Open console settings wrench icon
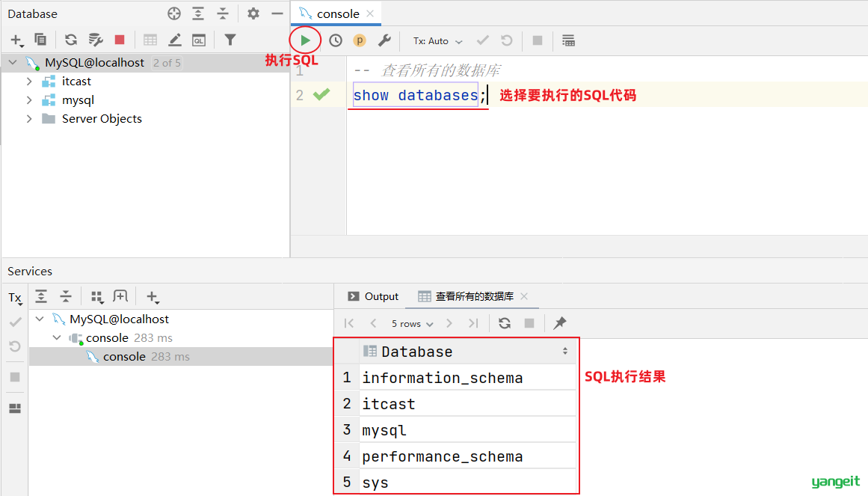The height and width of the screenshot is (496, 868). coord(384,40)
